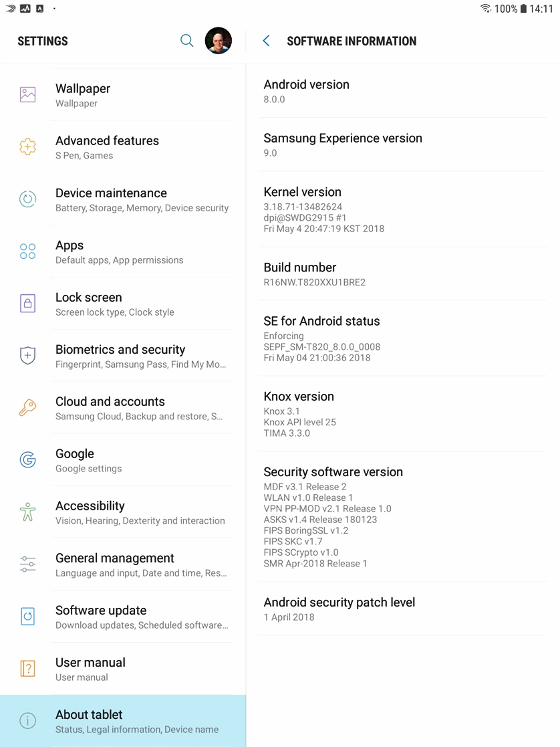
Task: Open Software update menu item
Action: (123, 617)
